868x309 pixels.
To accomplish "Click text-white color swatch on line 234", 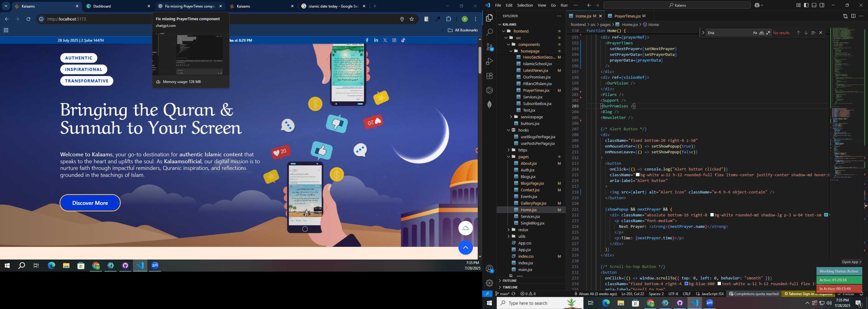I will 719,284.
